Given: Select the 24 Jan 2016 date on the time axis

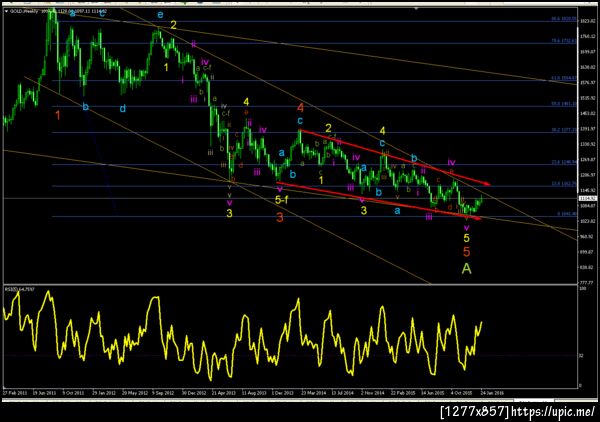Looking at the screenshot, I should (x=492, y=393).
